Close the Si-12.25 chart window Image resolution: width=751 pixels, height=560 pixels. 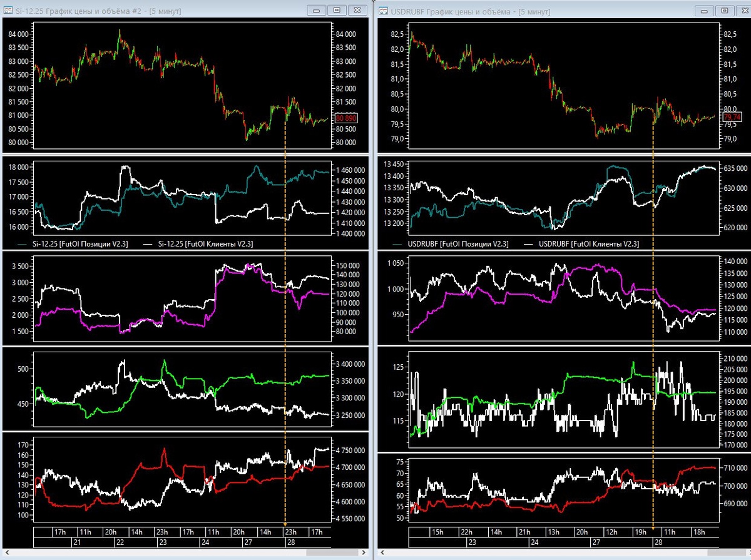point(357,10)
